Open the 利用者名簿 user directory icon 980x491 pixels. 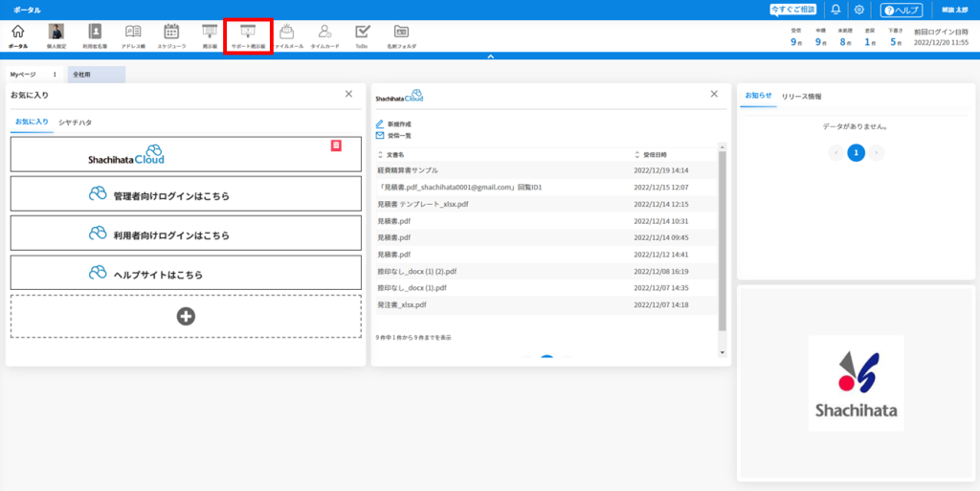tap(95, 36)
